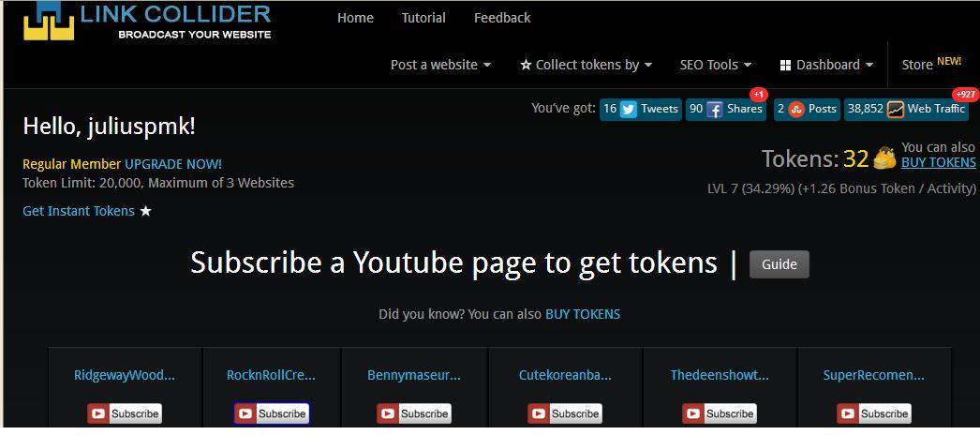980x435 pixels.
Task: Click the Facebook icon in Shares counter
Action: pyautogui.click(x=714, y=110)
